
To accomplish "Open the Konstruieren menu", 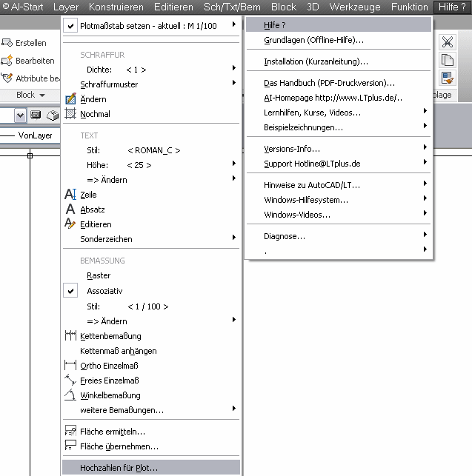I will point(116,7).
